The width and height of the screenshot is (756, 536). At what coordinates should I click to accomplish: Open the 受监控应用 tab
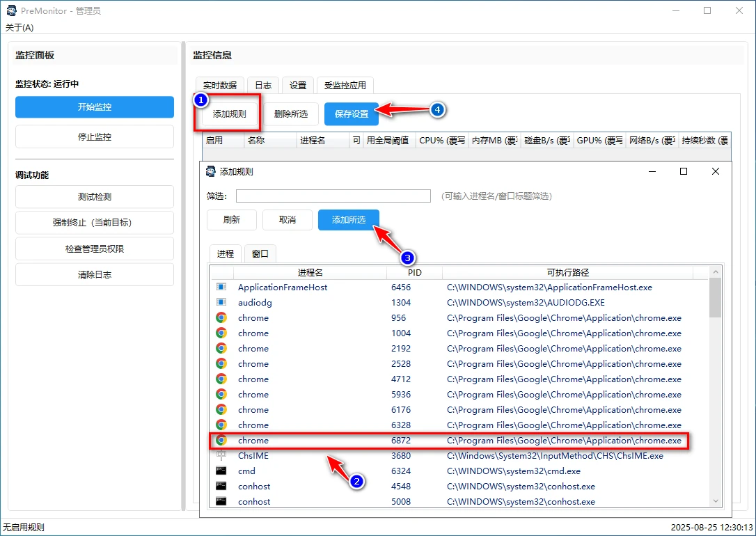tap(347, 84)
